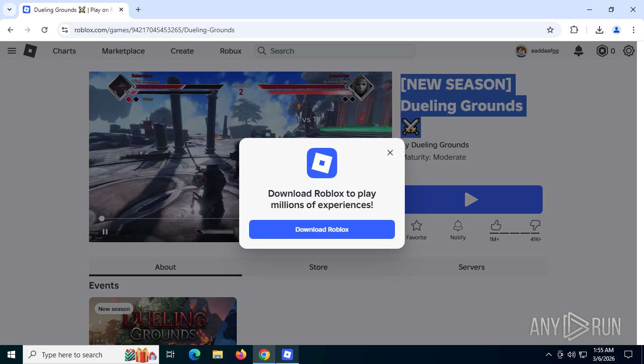Open Chrome downloads
This screenshot has height=364, width=644.
(599, 30)
